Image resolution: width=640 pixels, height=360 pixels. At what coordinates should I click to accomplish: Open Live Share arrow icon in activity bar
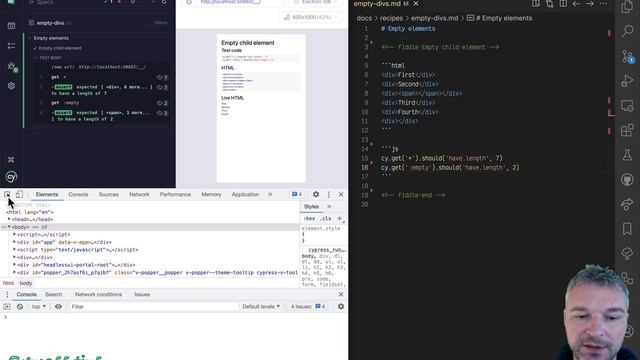point(627,204)
